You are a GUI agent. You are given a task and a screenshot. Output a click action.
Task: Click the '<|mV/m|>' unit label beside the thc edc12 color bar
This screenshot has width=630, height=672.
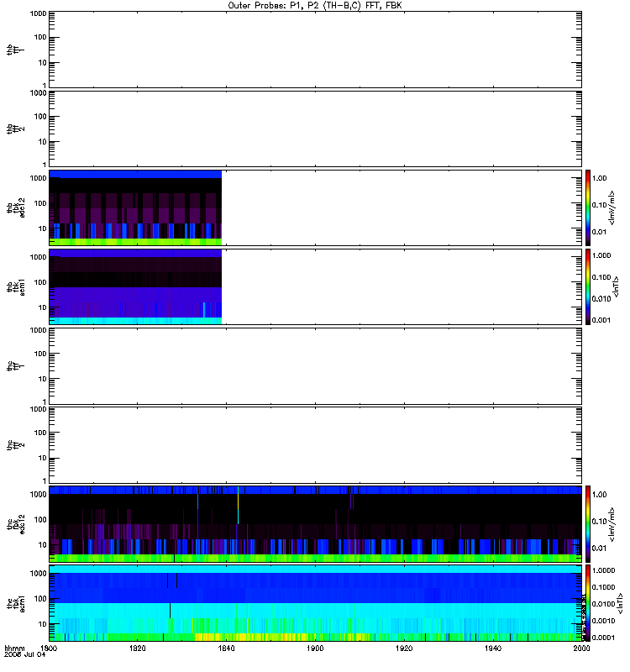coord(612,524)
